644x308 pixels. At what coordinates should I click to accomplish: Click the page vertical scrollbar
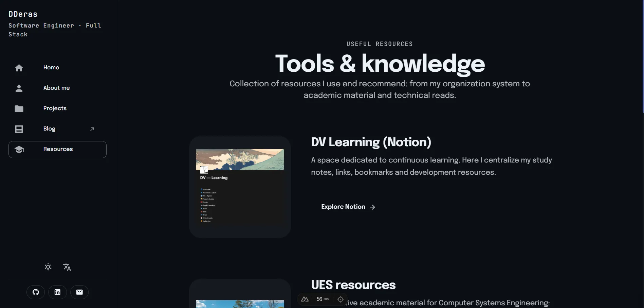pyautogui.click(x=643, y=56)
